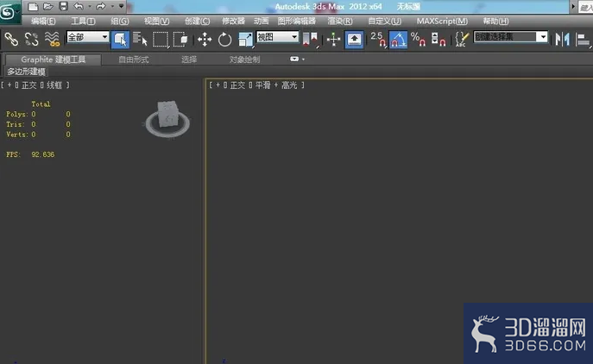Image resolution: width=593 pixels, height=364 pixels.
Task: Switch to 自由形式 tab
Action: click(134, 60)
